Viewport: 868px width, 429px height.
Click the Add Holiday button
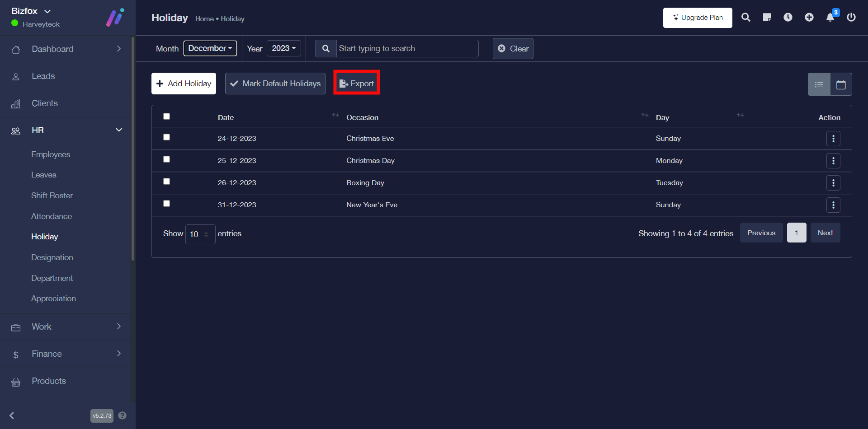[x=184, y=84]
